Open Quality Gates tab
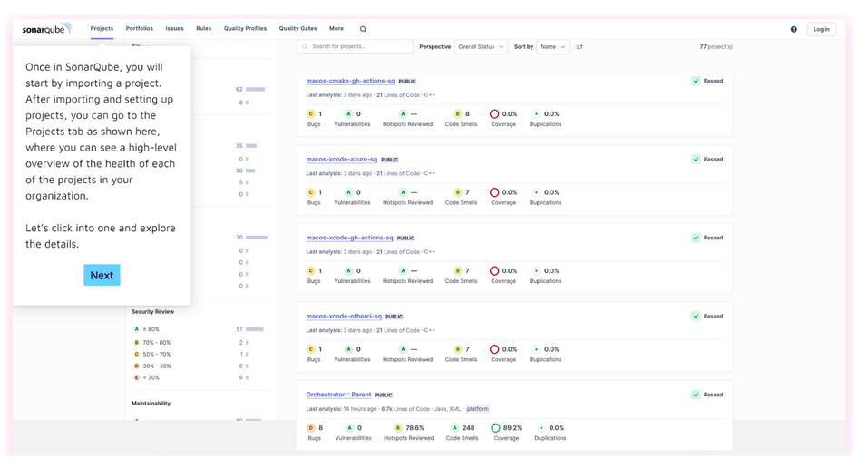The width and height of the screenshot is (868, 469). [x=297, y=29]
